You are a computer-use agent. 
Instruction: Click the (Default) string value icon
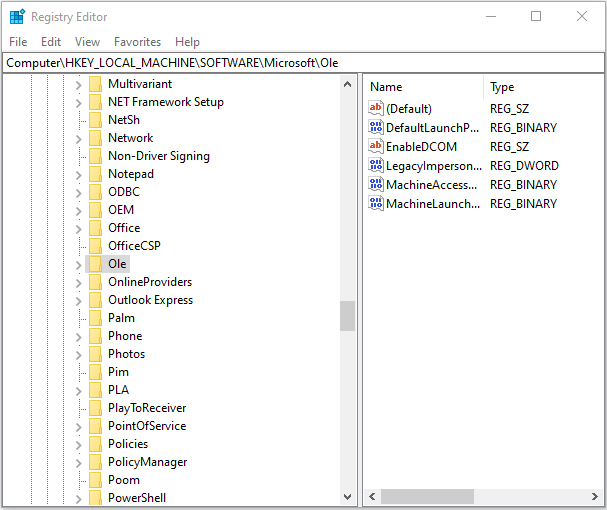click(x=376, y=108)
